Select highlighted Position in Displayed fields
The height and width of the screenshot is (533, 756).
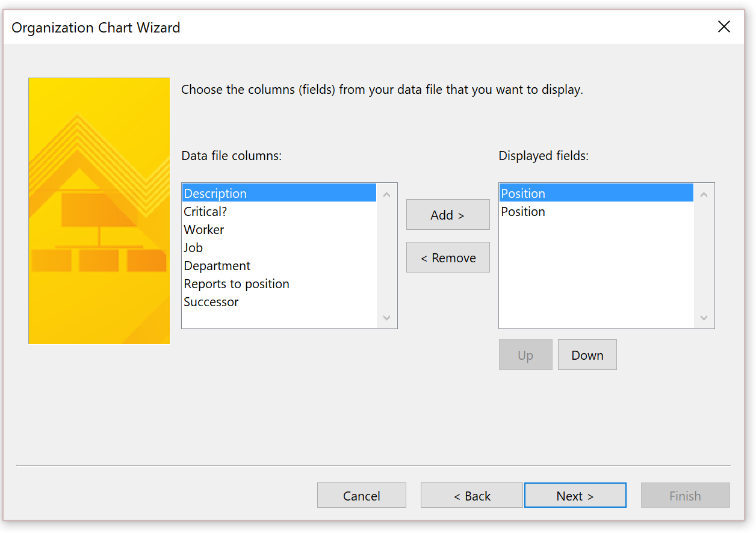pyautogui.click(x=596, y=193)
